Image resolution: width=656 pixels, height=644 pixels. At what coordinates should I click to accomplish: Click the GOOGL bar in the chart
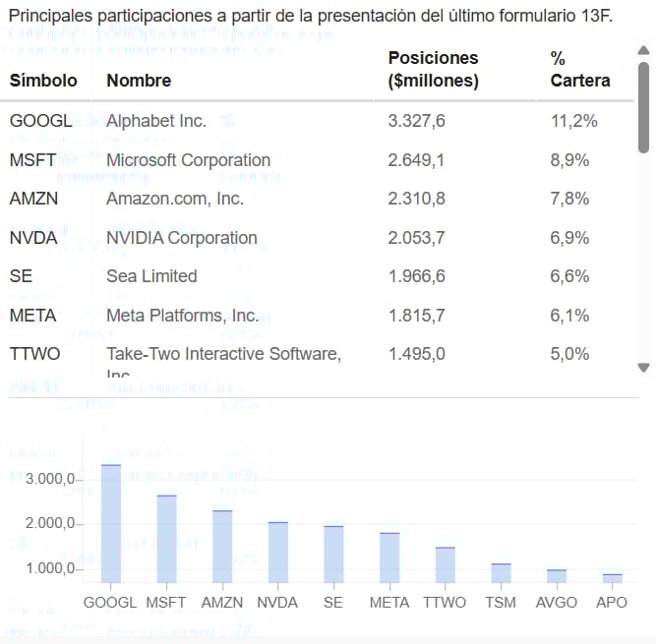[x=111, y=524]
